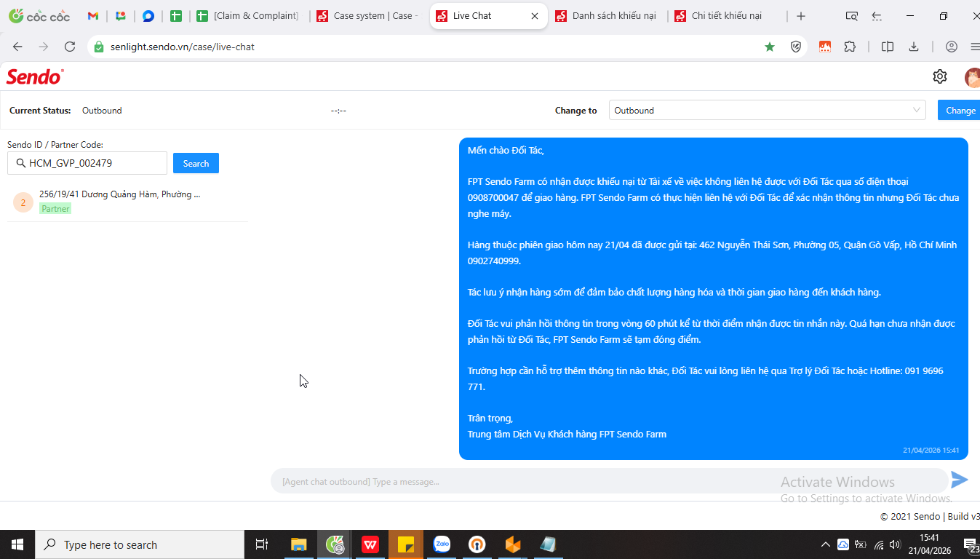Click the Windows taskbar search box
Image resolution: width=980 pixels, height=559 pixels.
click(140, 544)
